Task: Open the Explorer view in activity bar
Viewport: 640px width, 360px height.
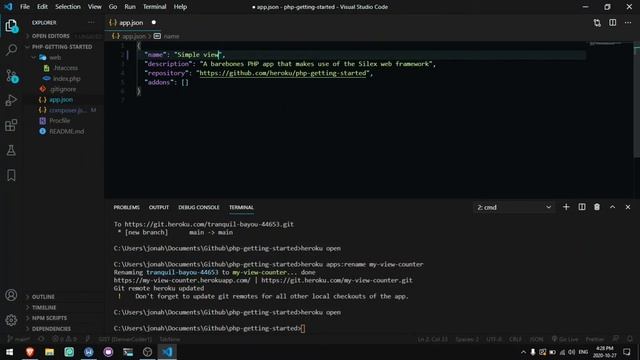Action: (x=11, y=26)
